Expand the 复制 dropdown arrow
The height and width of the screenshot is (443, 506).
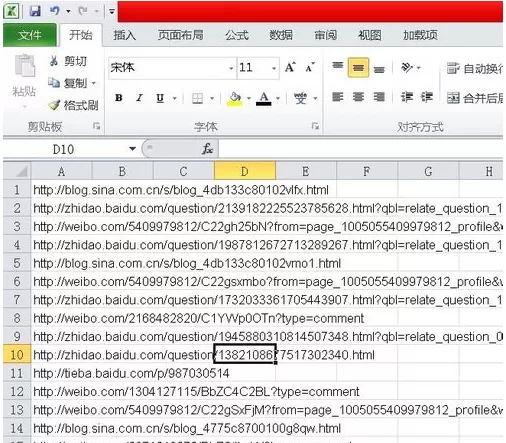pyautogui.click(x=94, y=83)
